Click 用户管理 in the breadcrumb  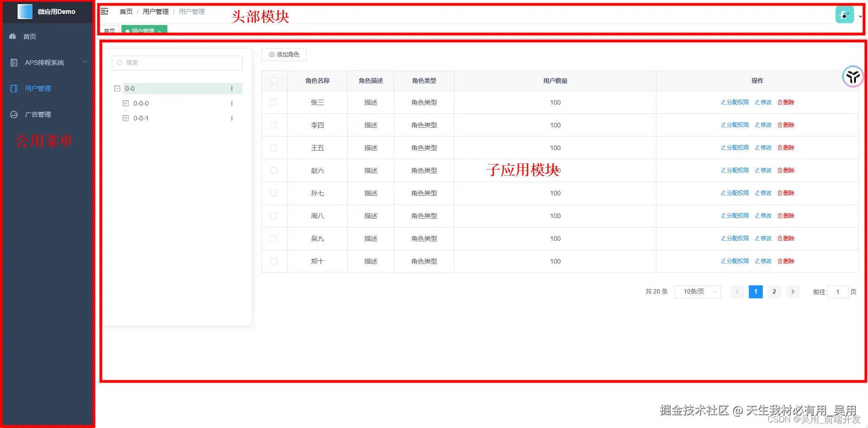[155, 11]
